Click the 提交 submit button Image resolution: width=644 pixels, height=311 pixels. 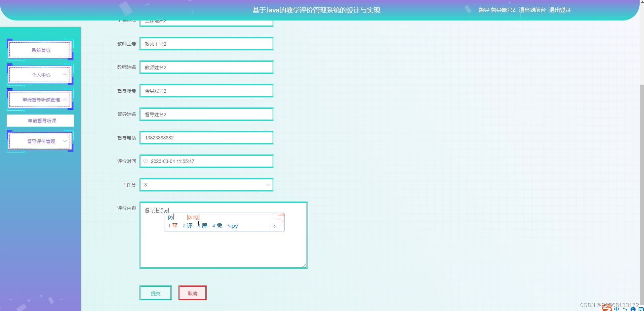(156, 293)
